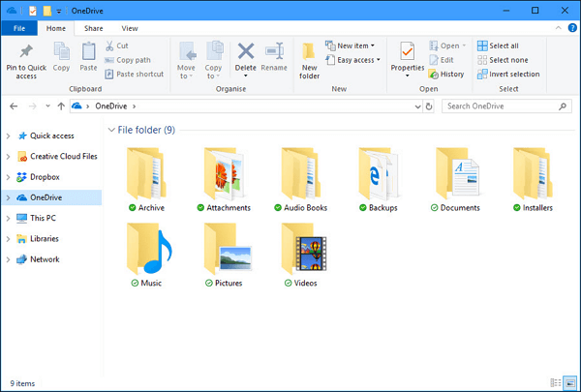Click the Pin to Quick access icon
This screenshot has height=392, width=581.
tap(26, 52)
